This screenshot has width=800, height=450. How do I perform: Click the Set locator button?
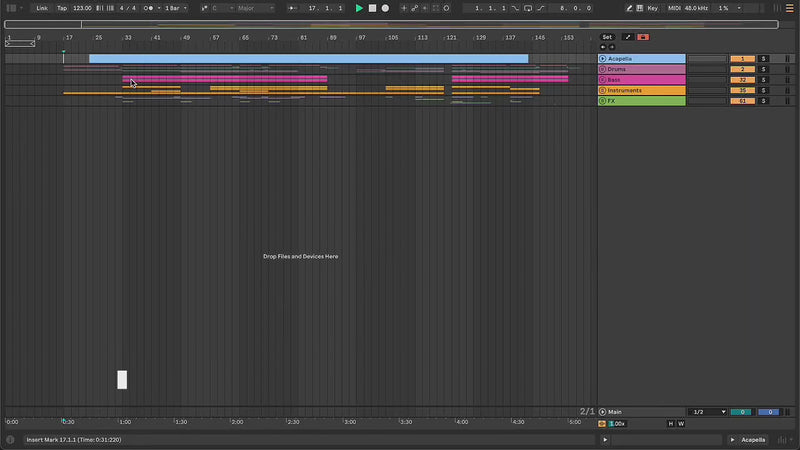pyautogui.click(x=606, y=37)
